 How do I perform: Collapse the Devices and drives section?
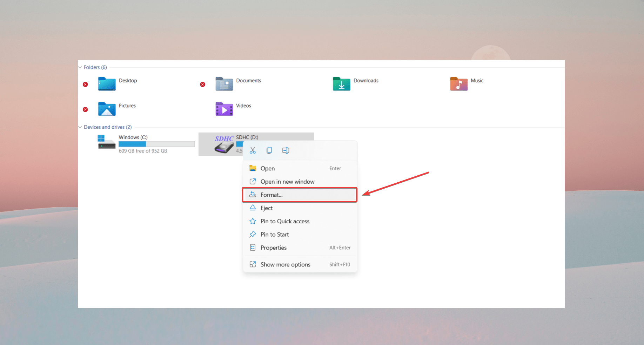[x=80, y=127]
